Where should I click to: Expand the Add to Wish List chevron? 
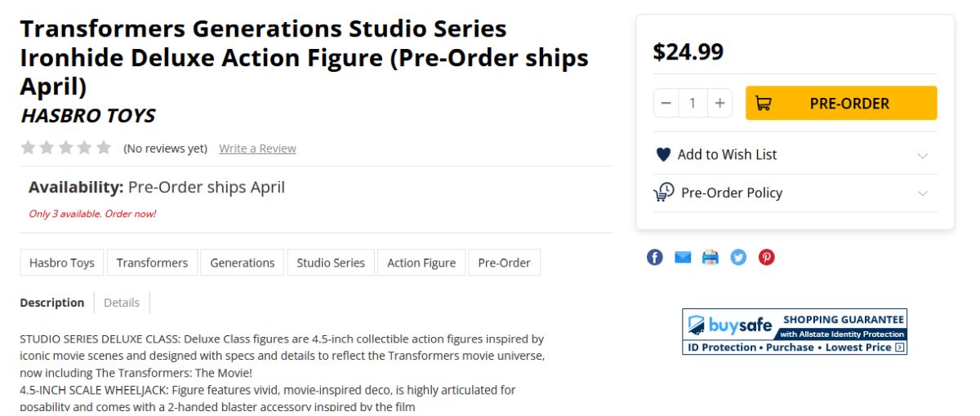[923, 155]
